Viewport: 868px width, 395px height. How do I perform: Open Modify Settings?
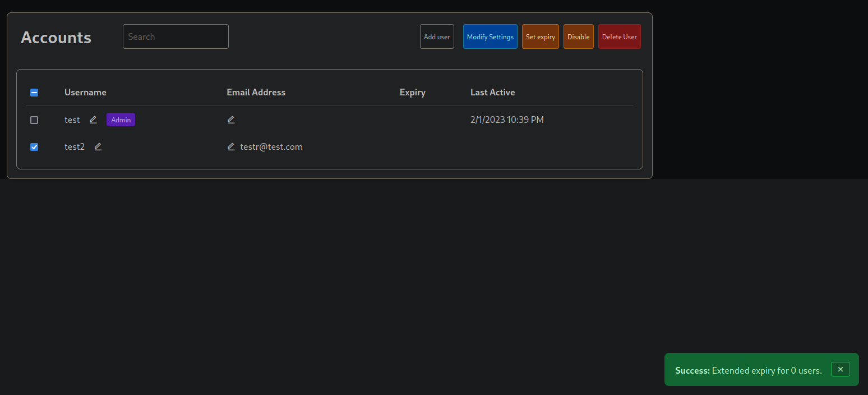click(490, 36)
